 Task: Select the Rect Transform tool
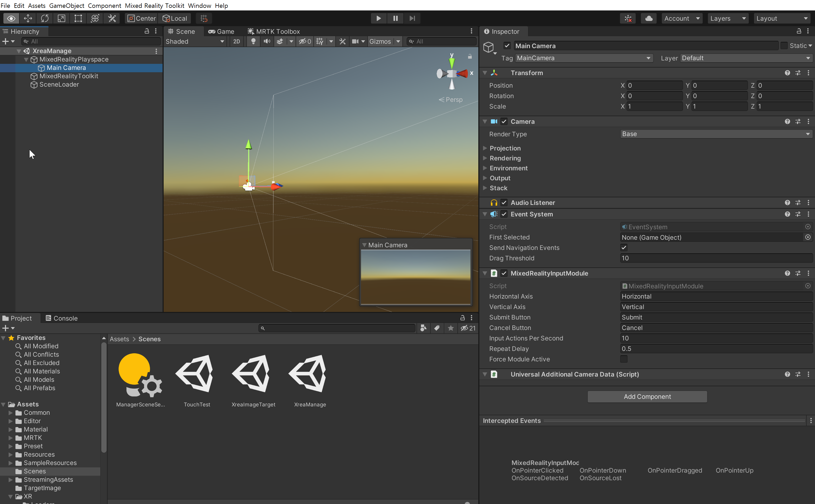point(78,18)
